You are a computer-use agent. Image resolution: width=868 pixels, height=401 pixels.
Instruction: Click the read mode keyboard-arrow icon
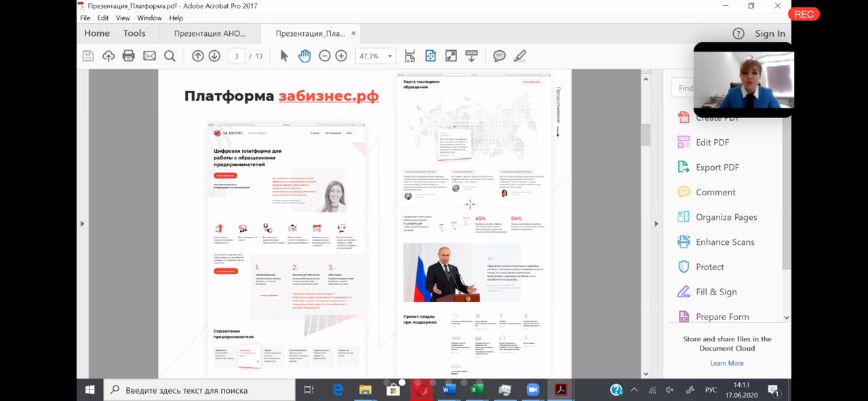pyautogui.click(x=471, y=56)
